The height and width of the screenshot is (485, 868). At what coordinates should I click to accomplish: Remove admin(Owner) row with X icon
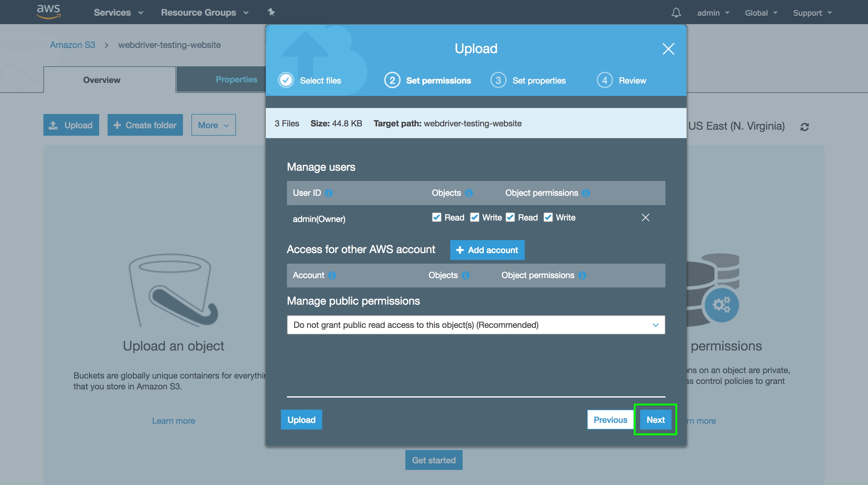645,217
